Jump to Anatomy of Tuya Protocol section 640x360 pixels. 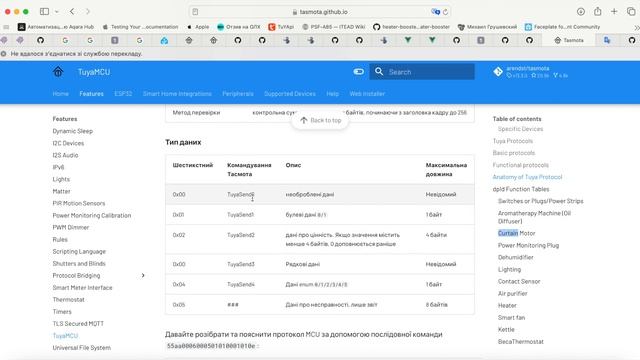coord(527,177)
